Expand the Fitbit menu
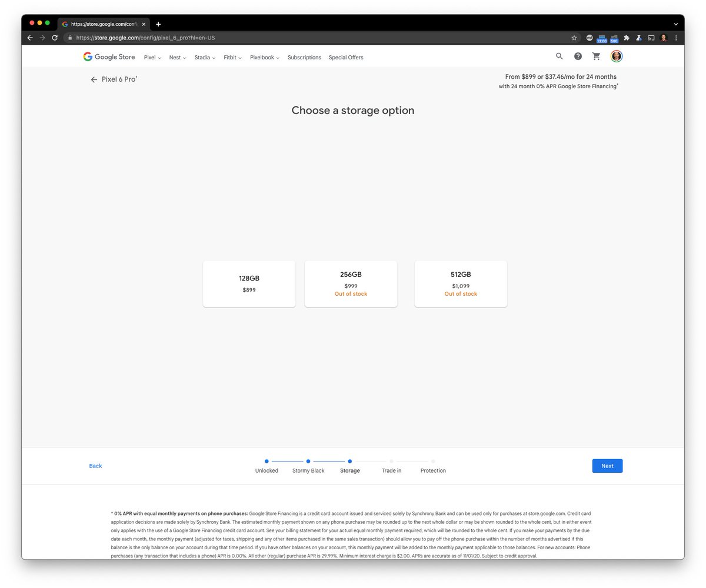The height and width of the screenshot is (588, 706). (232, 58)
